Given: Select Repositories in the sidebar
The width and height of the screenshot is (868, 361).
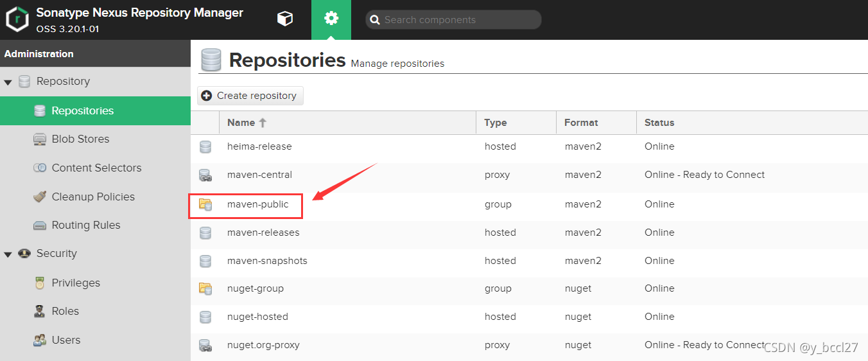Looking at the screenshot, I should click(x=95, y=110).
